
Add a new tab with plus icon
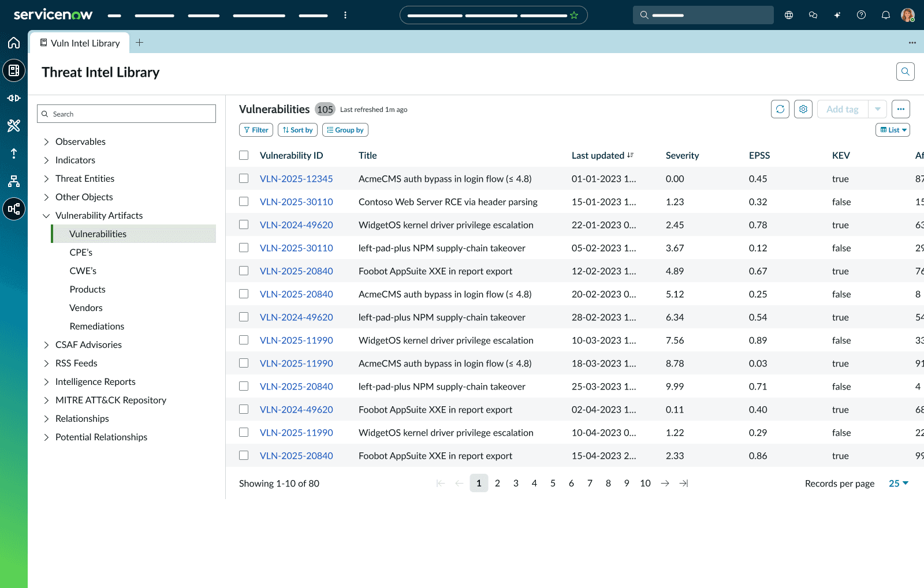(140, 43)
